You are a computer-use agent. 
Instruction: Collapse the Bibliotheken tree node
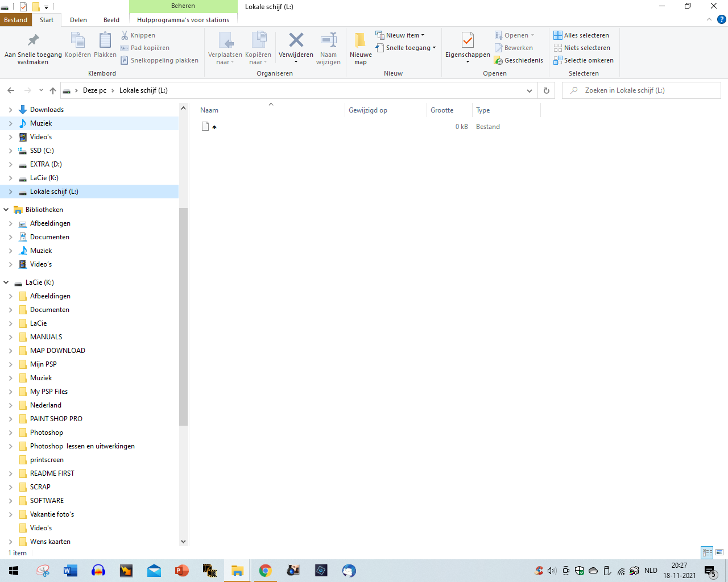click(6, 210)
